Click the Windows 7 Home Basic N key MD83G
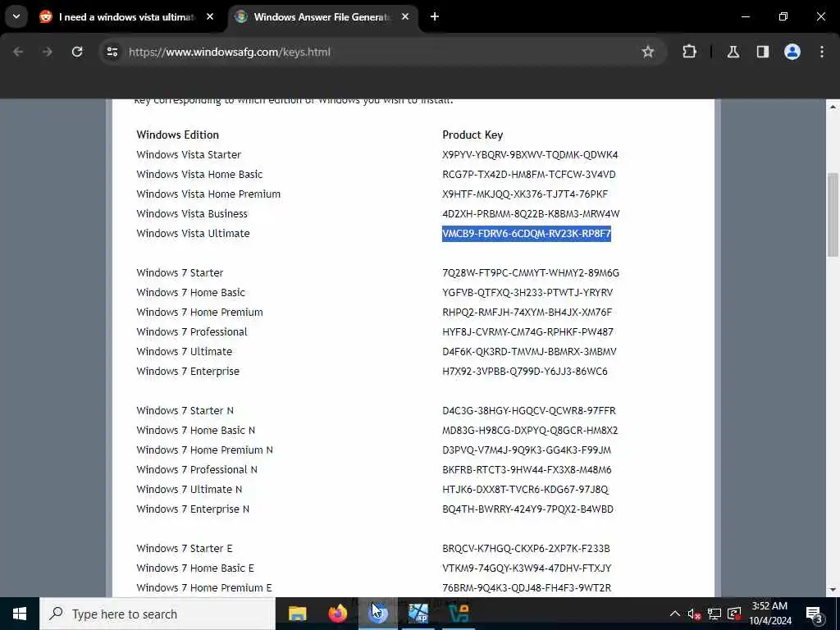Image resolution: width=840 pixels, height=630 pixels. tap(530, 430)
